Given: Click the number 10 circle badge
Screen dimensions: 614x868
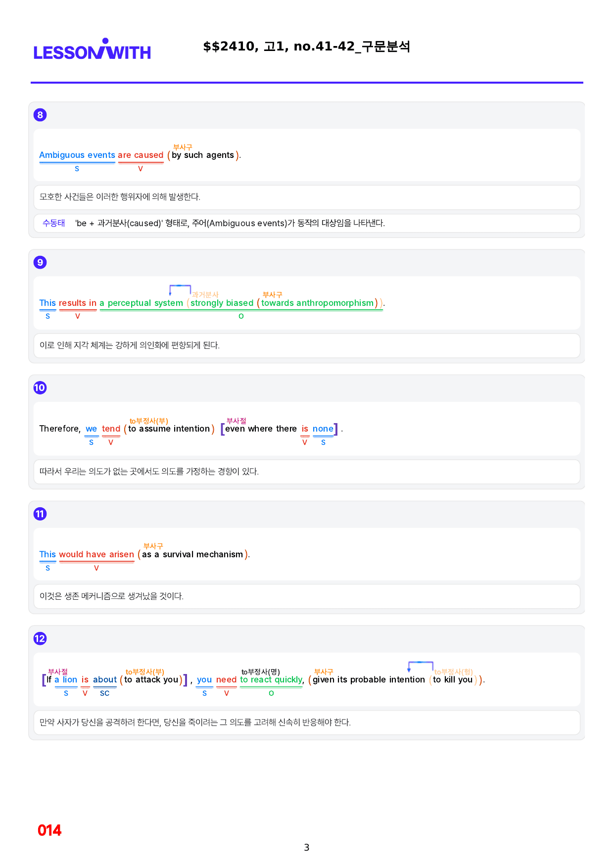Looking at the screenshot, I should (x=40, y=387).
